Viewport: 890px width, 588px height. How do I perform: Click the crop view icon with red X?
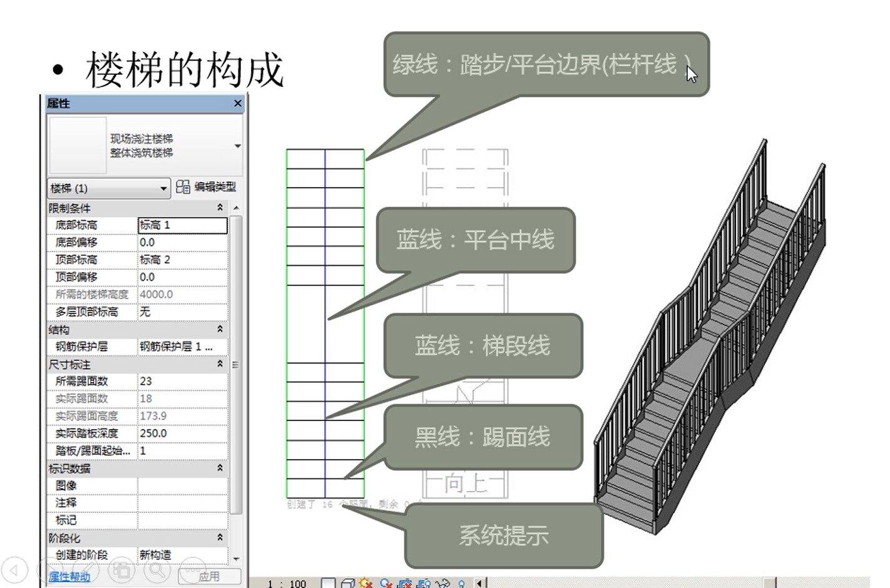click(404, 583)
